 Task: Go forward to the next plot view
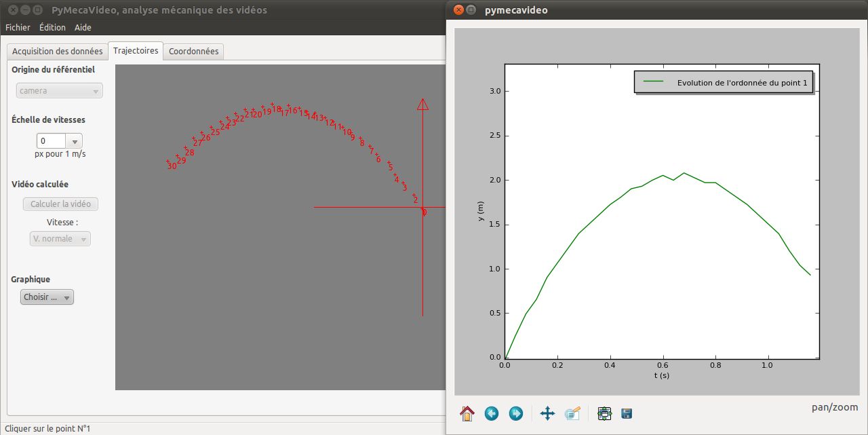click(516, 413)
